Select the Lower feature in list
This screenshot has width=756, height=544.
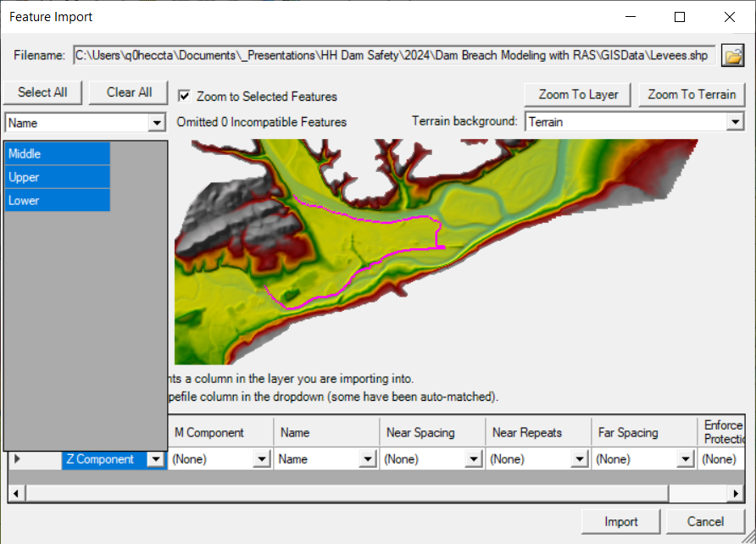(x=58, y=200)
